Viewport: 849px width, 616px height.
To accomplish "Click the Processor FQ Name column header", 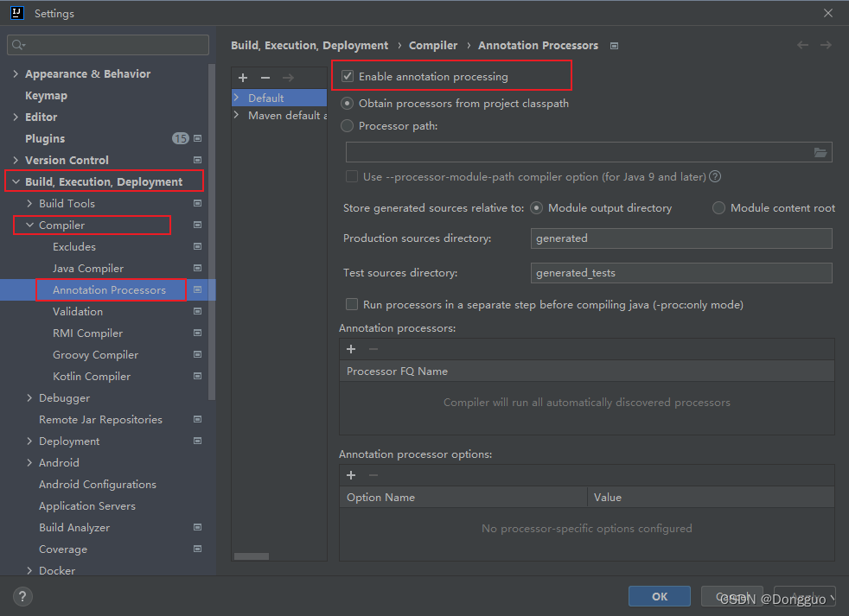I will (587, 371).
